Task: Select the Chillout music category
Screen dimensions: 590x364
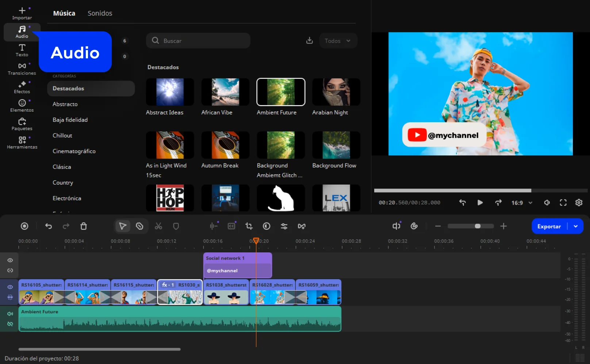Action: click(62, 135)
